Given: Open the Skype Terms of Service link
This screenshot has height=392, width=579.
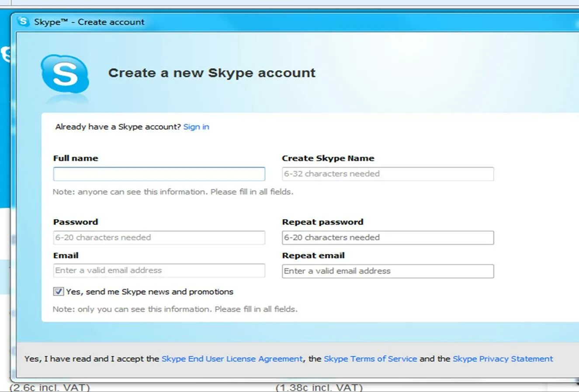Looking at the screenshot, I should click(x=371, y=359).
